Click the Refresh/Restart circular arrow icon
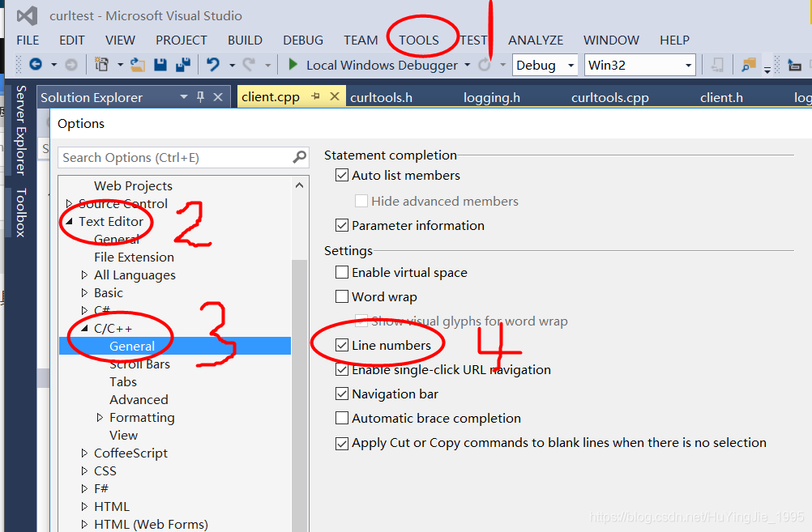Image resolution: width=812 pixels, height=532 pixels. [485, 65]
